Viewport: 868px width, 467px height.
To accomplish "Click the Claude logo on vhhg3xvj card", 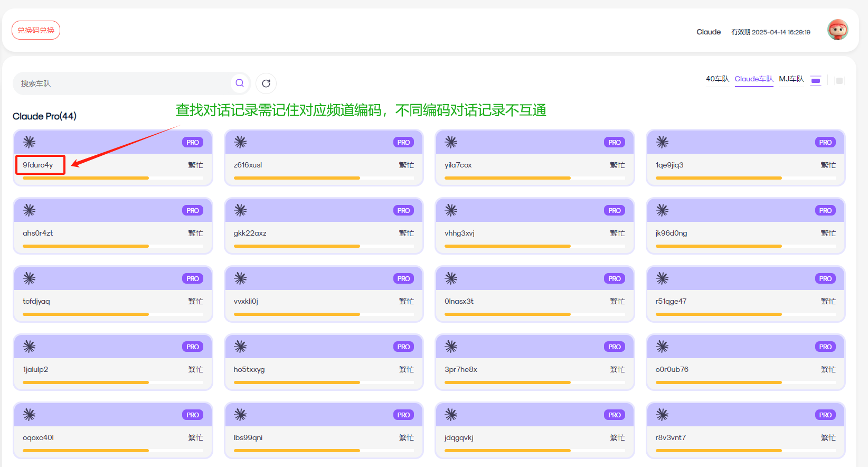I will tap(451, 210).
